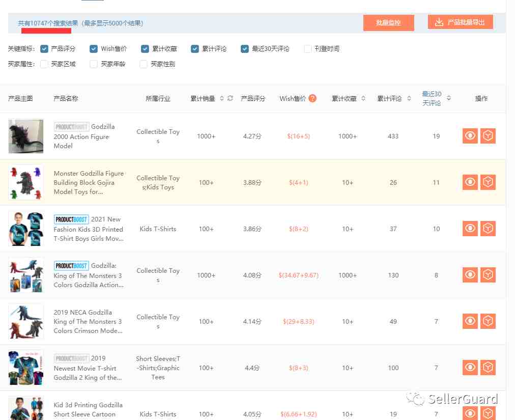Click review count 433 cell
Image resolution: width=515 pixels, height=420 pixels.
tap(393, 136)
